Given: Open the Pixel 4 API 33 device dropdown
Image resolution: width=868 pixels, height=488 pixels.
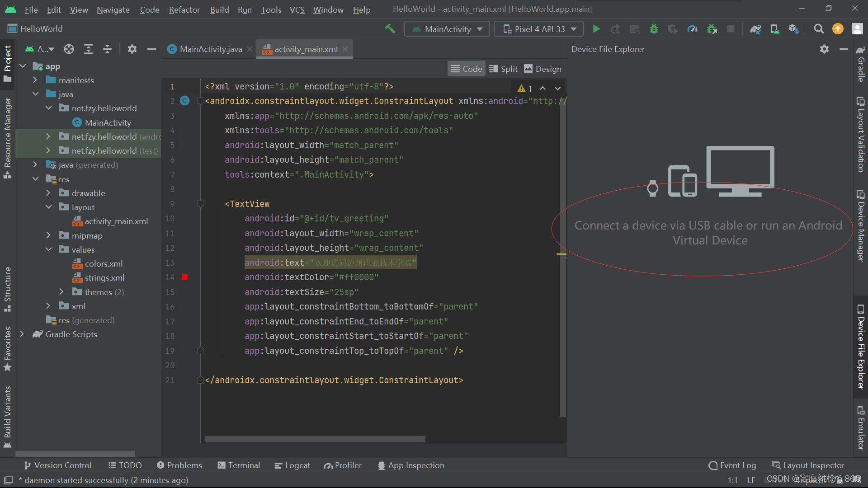Looking at the screenshot, I should click(x=539, y=29).
